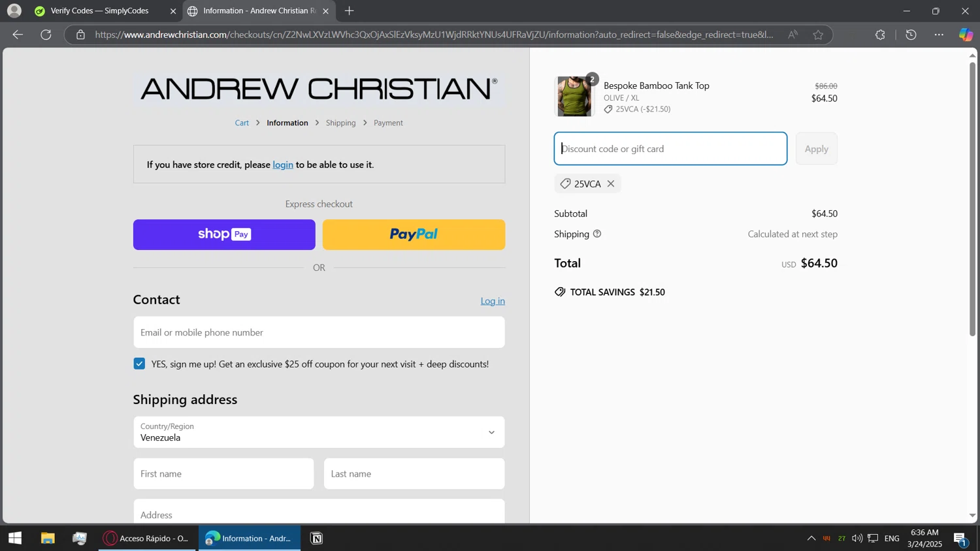980x551 pixels.
Task: Open the notification center
Action: 960,539
